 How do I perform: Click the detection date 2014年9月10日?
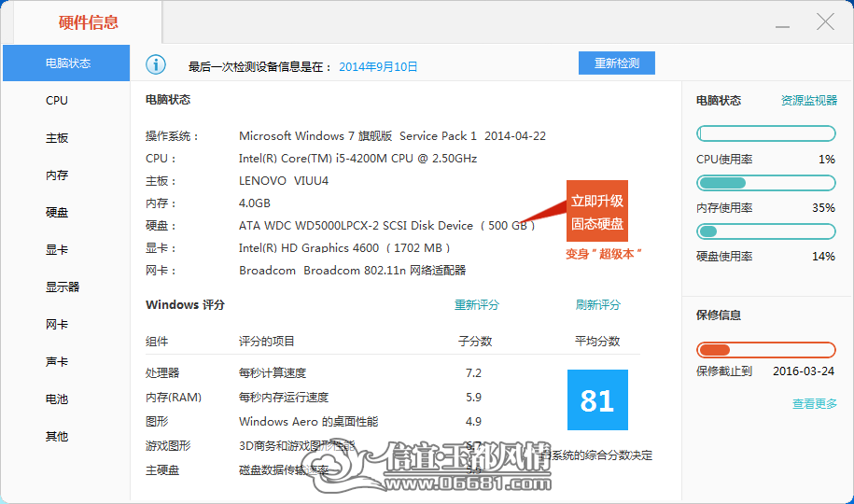pyautogui.click(x=378, y=66)
